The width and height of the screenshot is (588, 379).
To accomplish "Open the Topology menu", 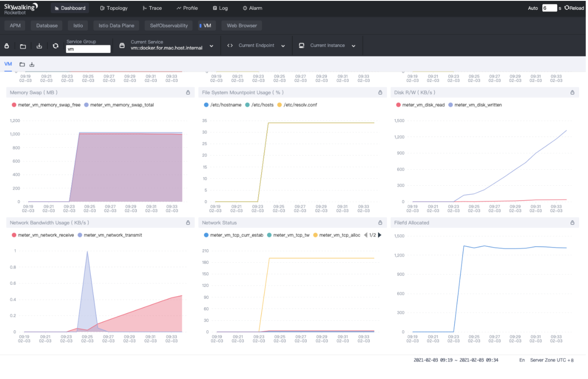I will [114, 8].
